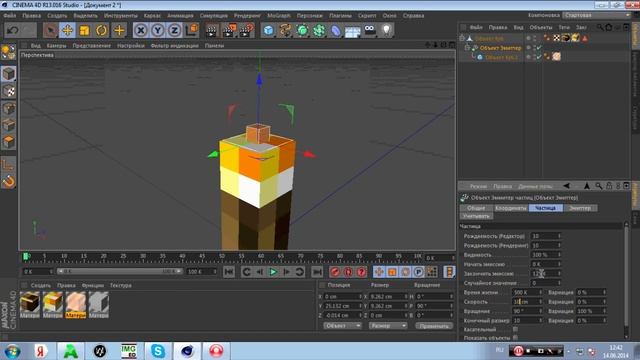This screenshot has height=360, width=640.
Task: Open the render settings clapperboard icon
Action: click(247, 30)
